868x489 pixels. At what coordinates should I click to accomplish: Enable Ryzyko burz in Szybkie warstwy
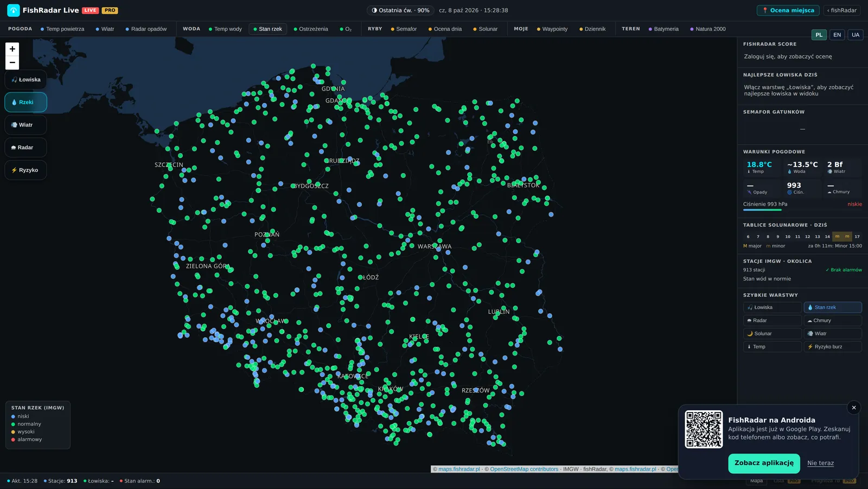point(833,347)
